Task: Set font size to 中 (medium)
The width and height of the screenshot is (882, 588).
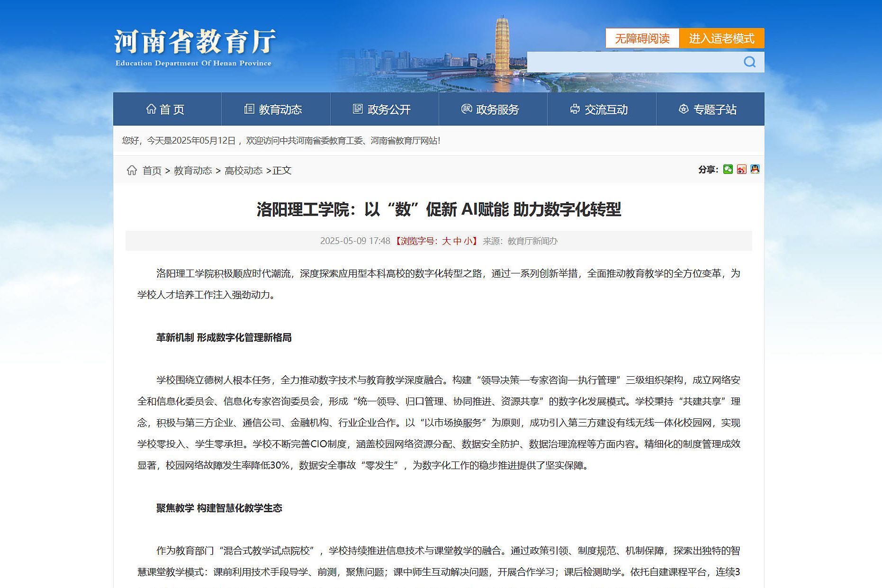Action: point(457,241)
